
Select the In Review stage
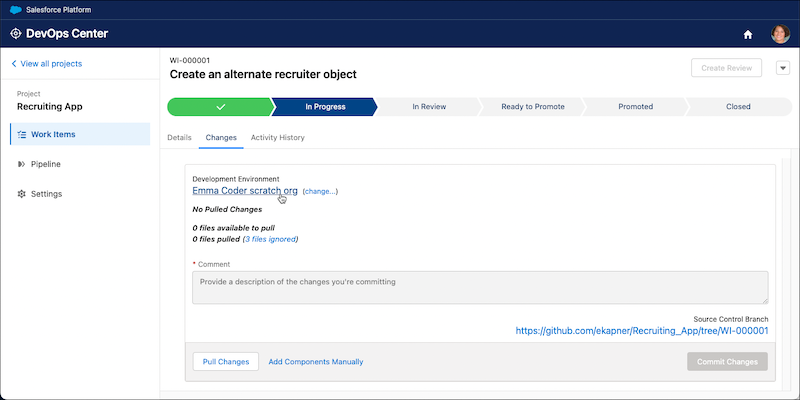(x=429, y=107)
